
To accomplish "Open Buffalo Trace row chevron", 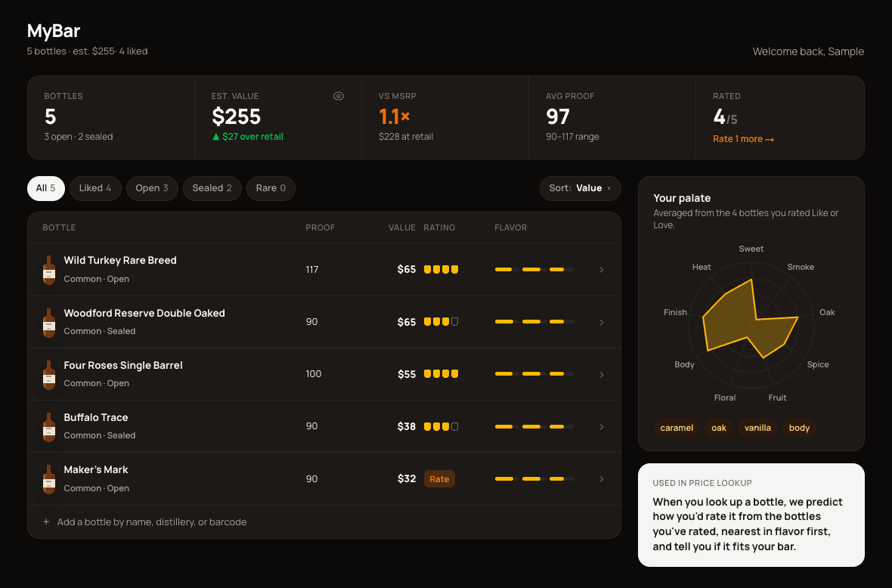I will [601, 426].
